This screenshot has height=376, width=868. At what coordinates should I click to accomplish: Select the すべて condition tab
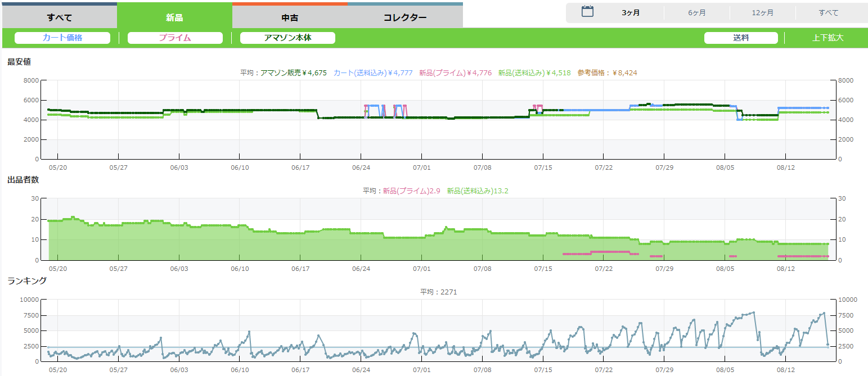[x=59, y=17]
